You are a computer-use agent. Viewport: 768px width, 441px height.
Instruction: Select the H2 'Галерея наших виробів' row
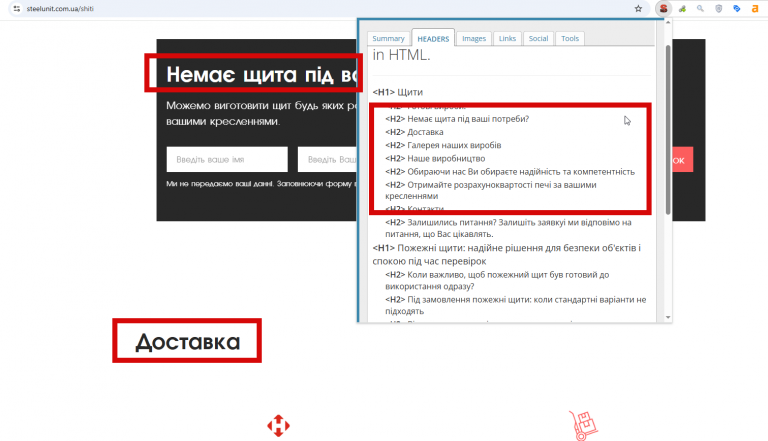[443, 145]
